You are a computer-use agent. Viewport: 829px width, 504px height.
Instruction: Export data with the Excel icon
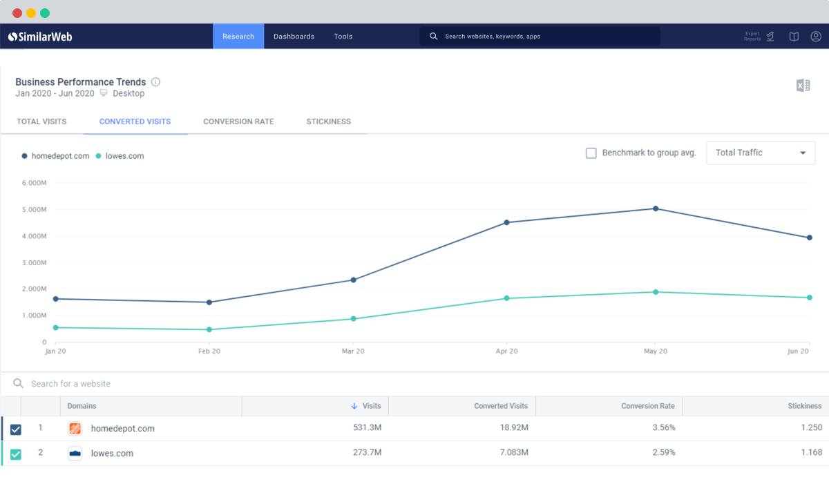point(803,86)
